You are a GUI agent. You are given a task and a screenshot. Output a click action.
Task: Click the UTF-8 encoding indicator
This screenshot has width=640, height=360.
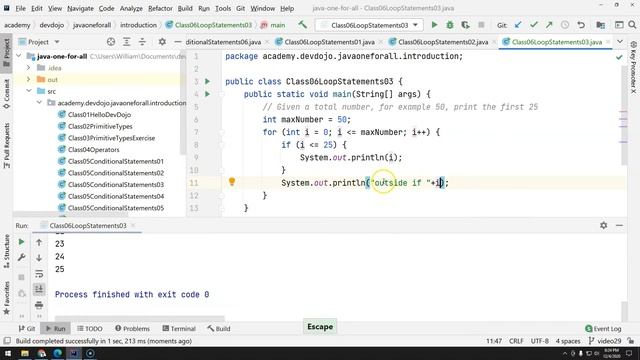pyautogui.click(x=540, y=341)
